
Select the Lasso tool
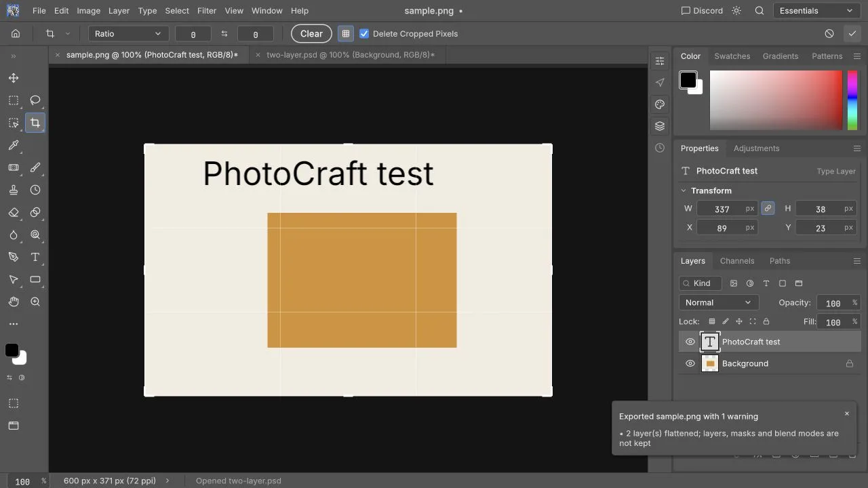point(35,100)
